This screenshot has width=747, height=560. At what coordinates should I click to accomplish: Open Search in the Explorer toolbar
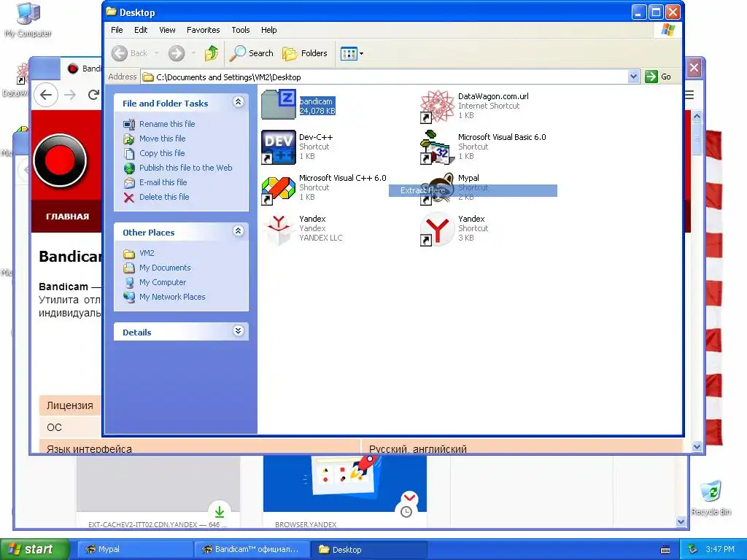251,53
